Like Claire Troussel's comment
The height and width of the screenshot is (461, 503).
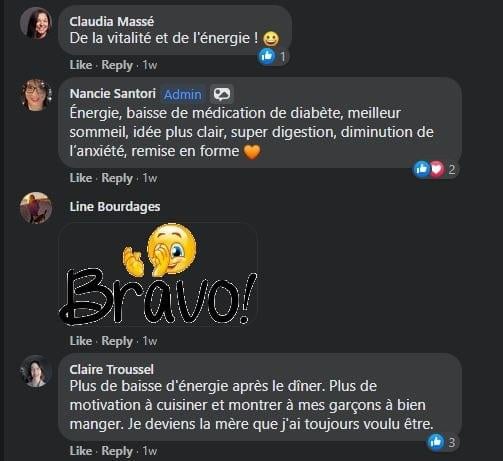(81, 450)
